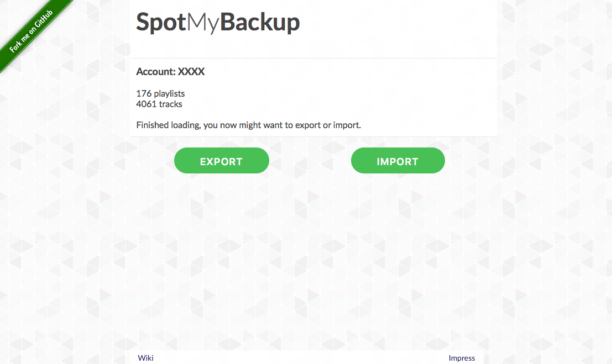Image resolution: width=612 pixels, height=364 pixels.
Task: Click the '4061 tracks' count text
Action: click(x=159, y=104)
